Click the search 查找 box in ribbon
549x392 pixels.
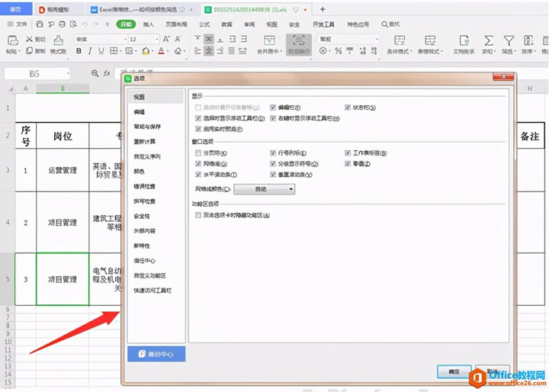[390, 24]
